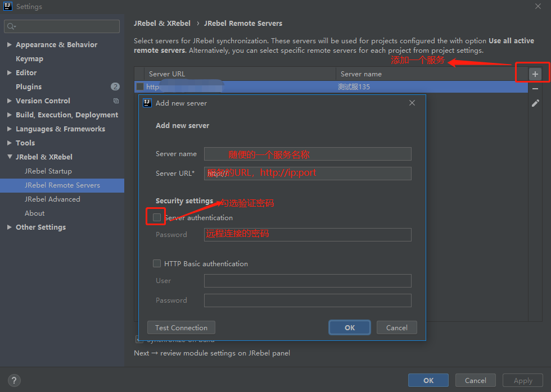Click the plugins update badge showing 2
551x392 pixels.
pos(115,86)
